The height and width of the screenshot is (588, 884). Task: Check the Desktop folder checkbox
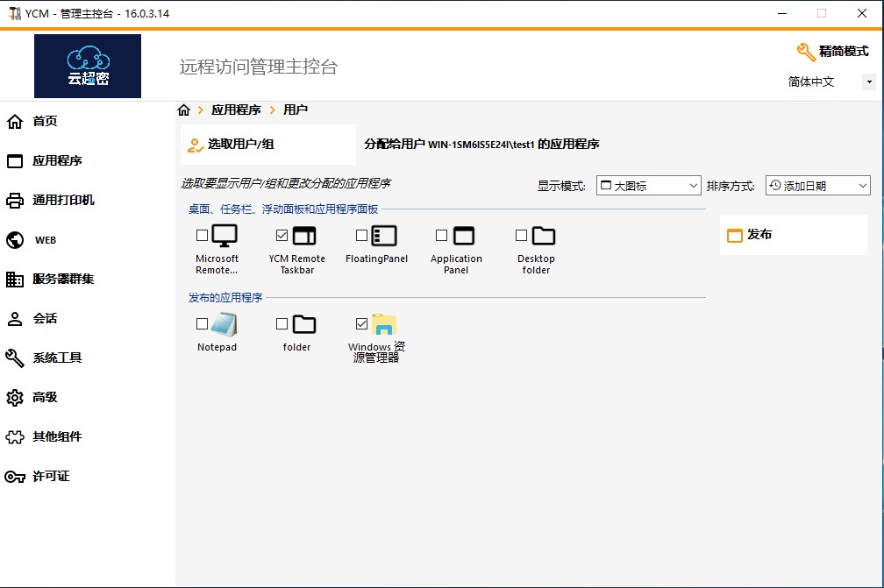522,235
